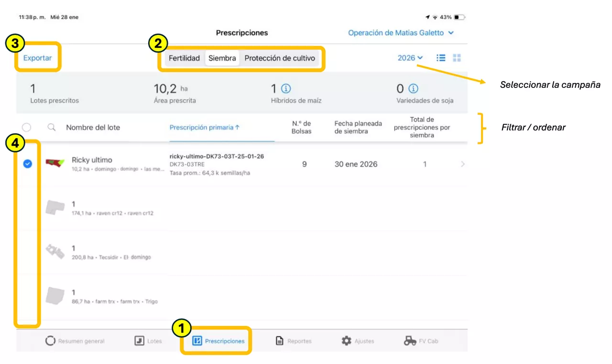The height and width of the screenshot is (364, 612).
Task: Expand Operación de Matias Galetto selector
Action: click(401, 33)
